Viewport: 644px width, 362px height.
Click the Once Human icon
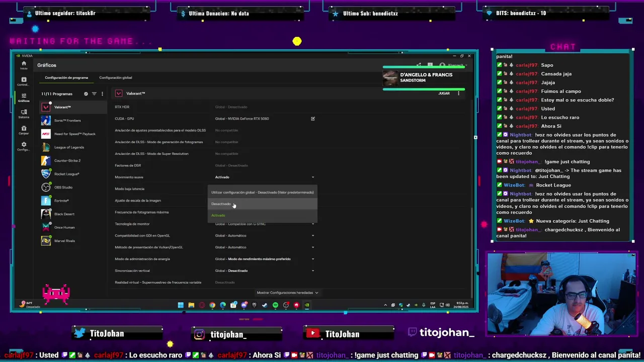(x=46, y=227)
